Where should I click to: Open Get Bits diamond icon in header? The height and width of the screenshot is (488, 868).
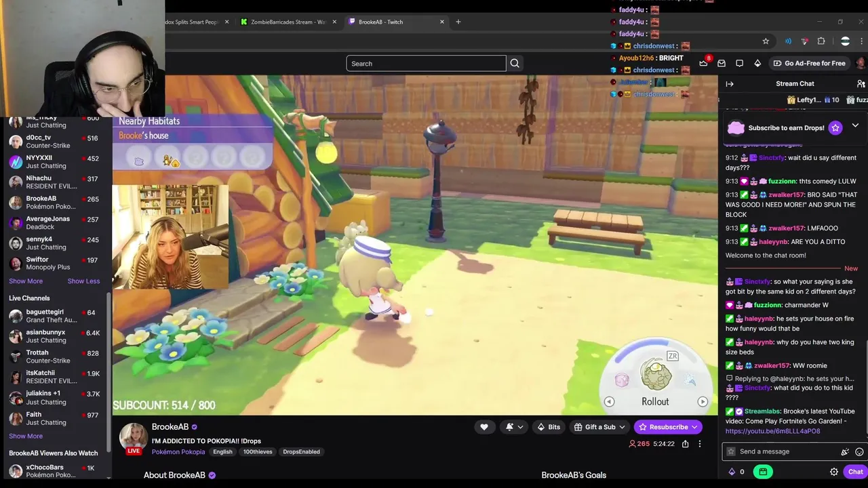757,63
